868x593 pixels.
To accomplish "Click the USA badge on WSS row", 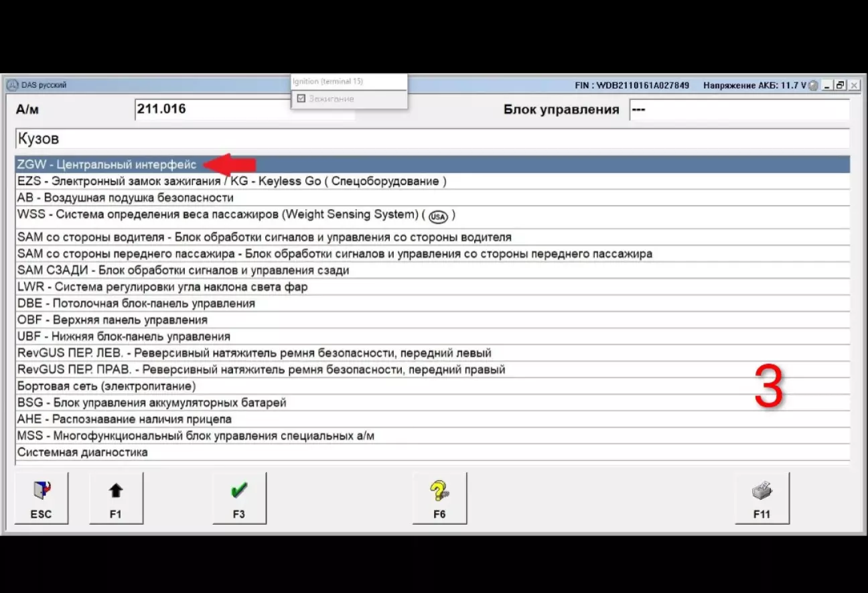I will point(438,216).
